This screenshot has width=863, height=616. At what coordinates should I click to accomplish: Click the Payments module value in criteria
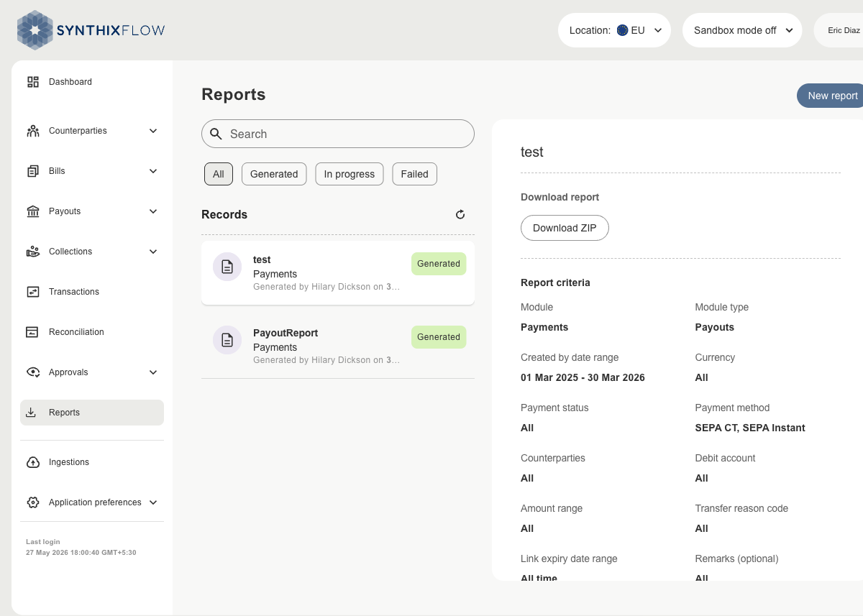pos(544,327)
